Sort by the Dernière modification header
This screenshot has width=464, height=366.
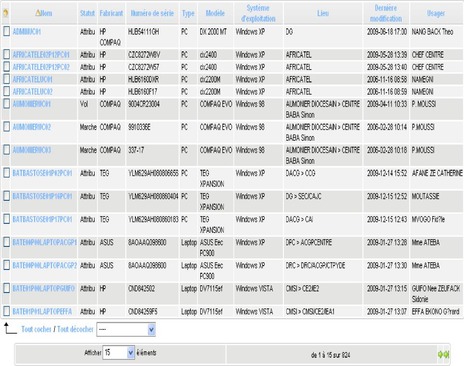pos(386,13)
